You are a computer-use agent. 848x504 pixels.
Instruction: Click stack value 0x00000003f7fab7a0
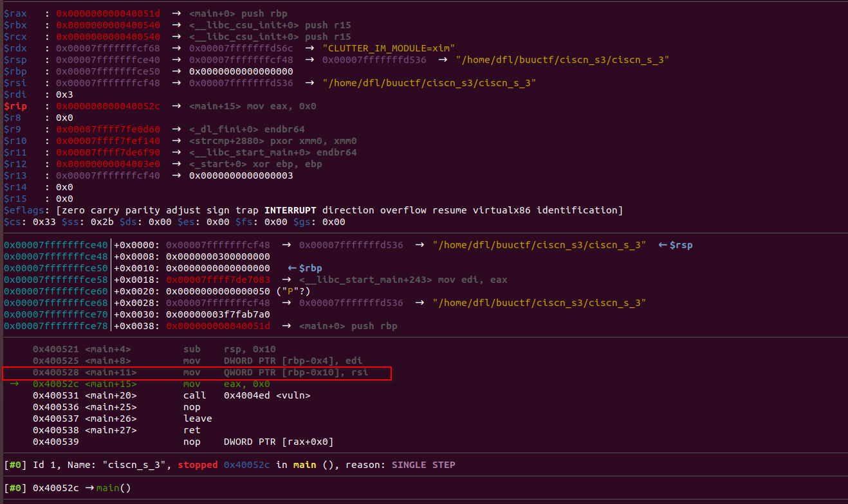point(218,314)
